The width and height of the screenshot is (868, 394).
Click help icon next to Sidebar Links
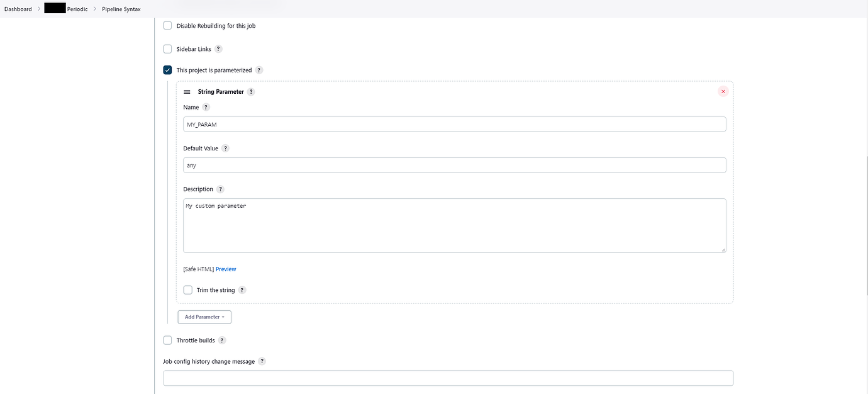point(219,49)
